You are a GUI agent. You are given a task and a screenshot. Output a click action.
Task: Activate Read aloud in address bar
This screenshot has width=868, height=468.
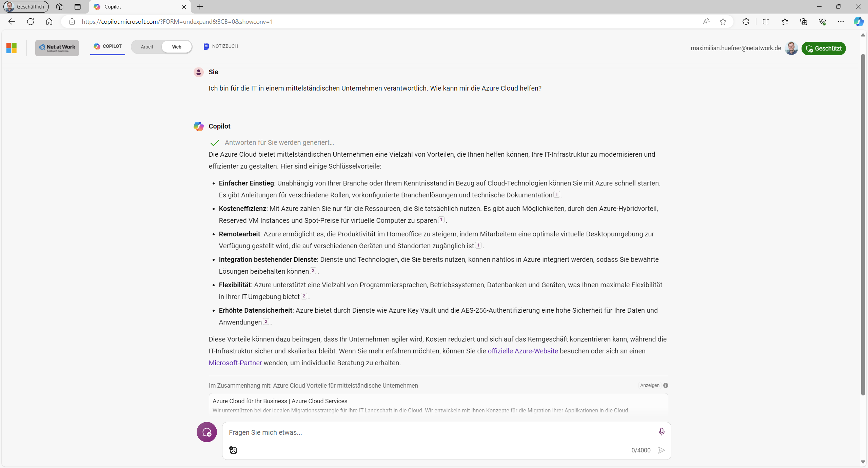tap(706, 22)
